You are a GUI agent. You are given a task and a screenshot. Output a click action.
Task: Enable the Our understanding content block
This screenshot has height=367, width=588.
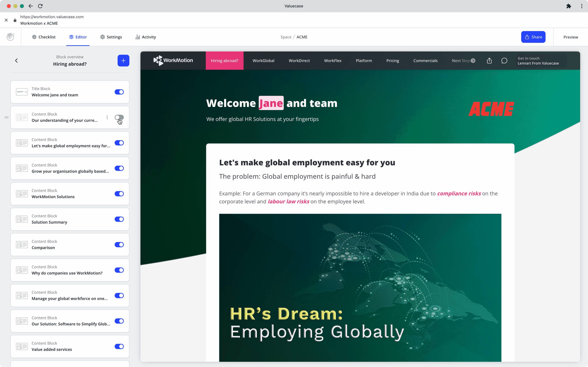(x=119, y=117)
